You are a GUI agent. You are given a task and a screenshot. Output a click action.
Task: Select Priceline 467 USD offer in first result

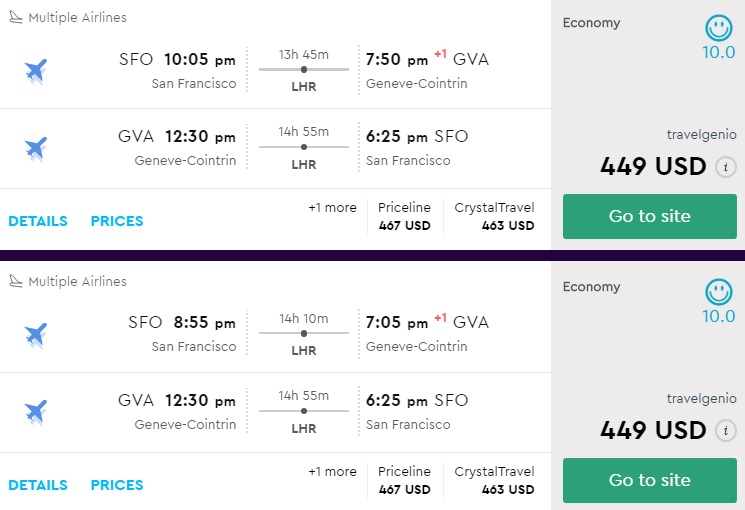coord(404,216)
